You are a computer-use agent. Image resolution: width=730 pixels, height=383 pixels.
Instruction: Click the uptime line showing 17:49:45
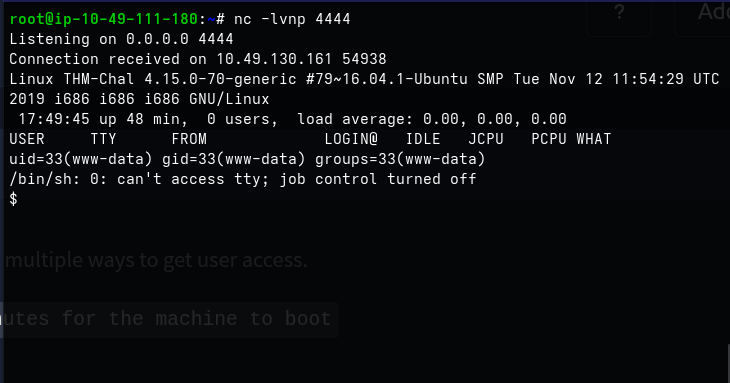288,119
